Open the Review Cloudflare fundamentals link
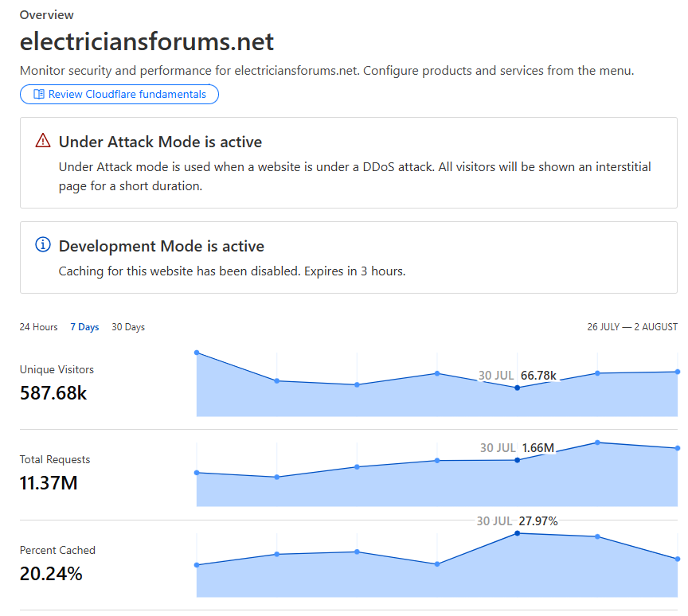Image resolution: width=688 pixels, height=616 pixels. click(x=119, y=94)
